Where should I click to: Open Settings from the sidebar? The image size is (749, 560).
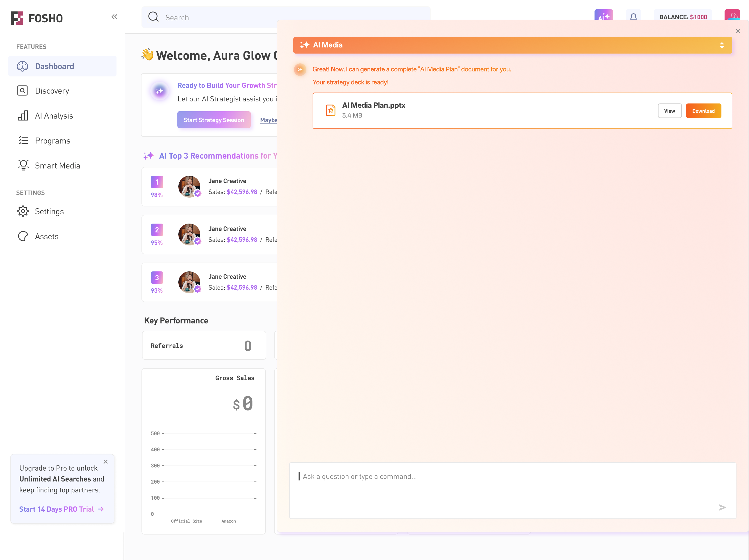[x=62, y=211]
